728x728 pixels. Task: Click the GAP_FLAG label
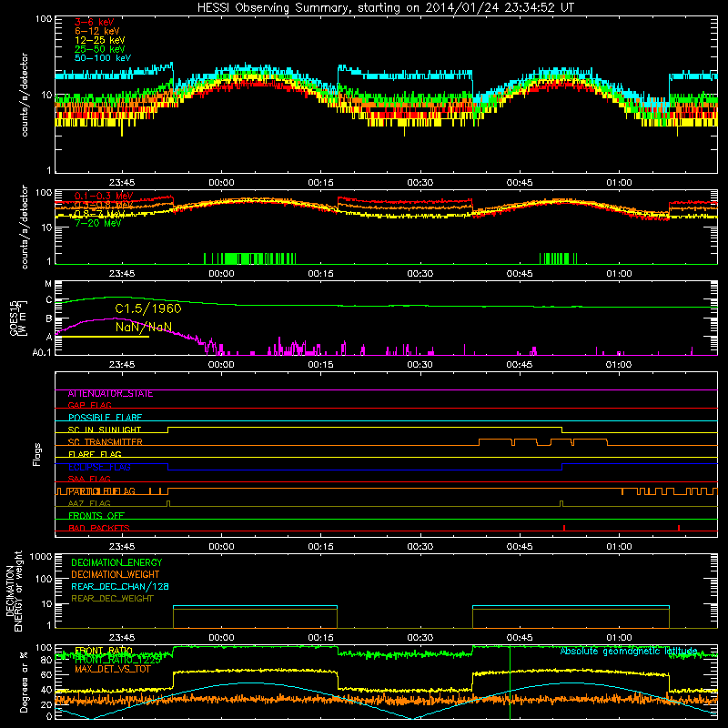coord(89,405)
